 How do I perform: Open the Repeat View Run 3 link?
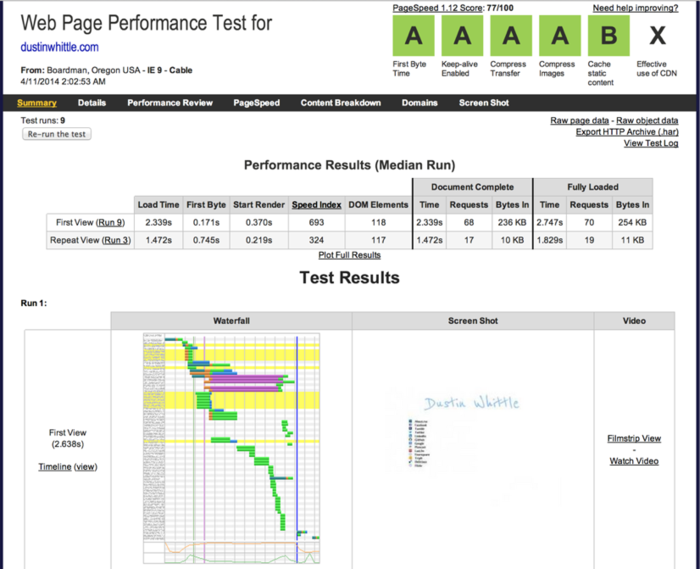coord(116,240)
